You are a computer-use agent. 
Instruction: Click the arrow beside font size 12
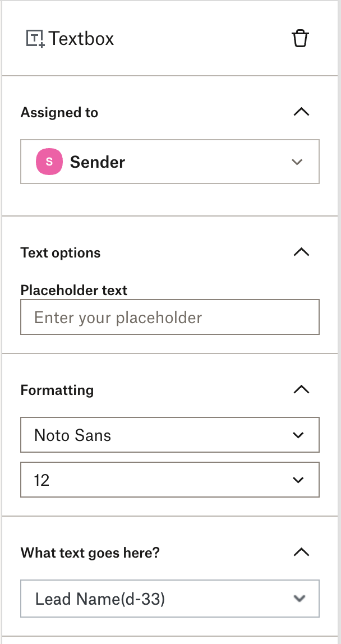(298, 480)
